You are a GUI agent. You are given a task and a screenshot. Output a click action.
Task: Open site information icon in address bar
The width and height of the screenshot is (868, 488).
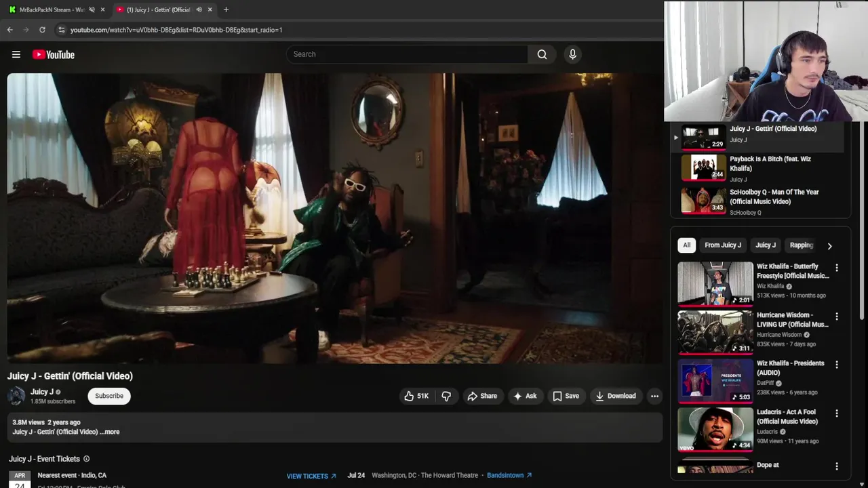pyautogui.click(x=62, y=30)
